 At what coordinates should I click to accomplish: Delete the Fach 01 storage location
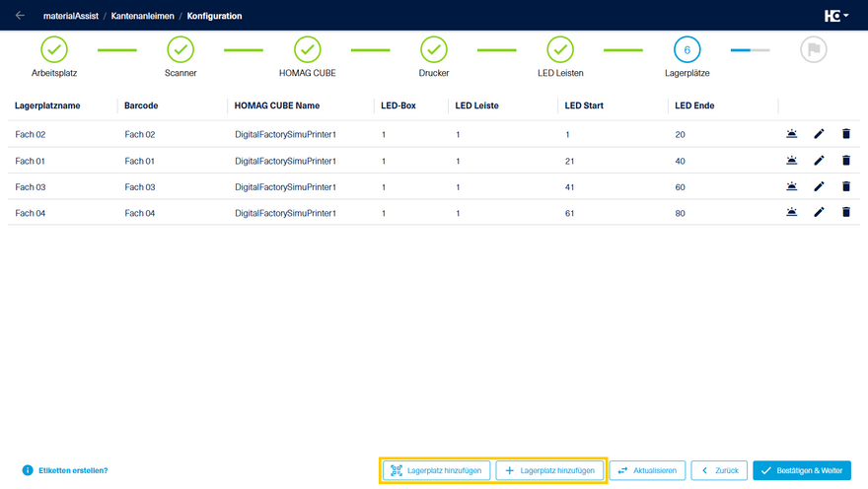point(846,161)
